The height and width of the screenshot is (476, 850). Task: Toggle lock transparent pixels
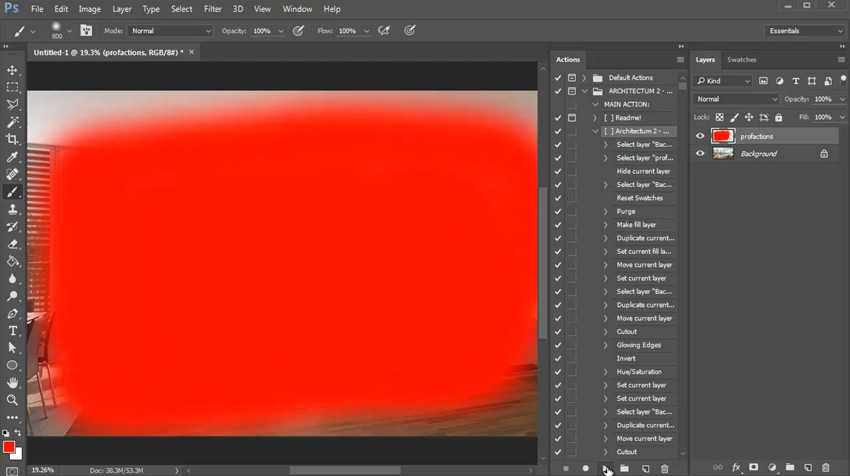719,117
